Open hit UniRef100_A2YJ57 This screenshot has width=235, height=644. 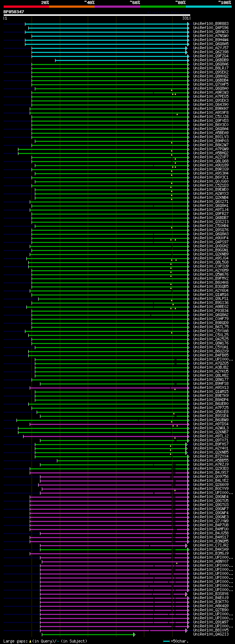click(x=211, y=48)
